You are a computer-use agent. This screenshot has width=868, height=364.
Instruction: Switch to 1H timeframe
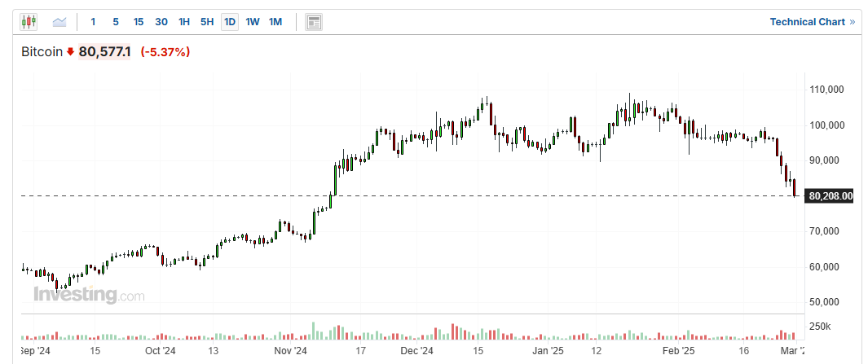pos(184,22)
